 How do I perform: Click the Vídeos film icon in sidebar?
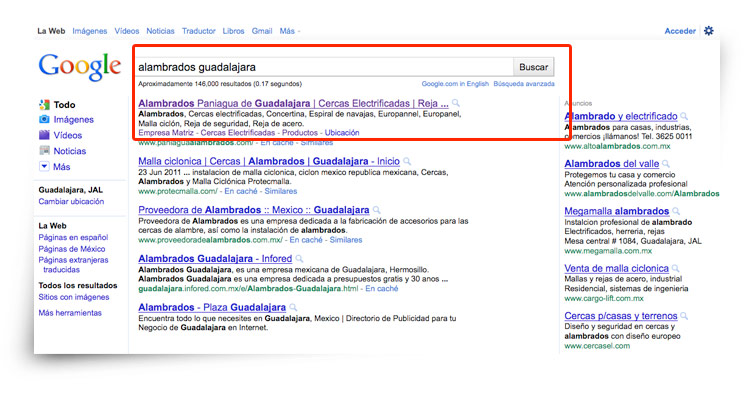pyautogui.click(x=44, y=135)
